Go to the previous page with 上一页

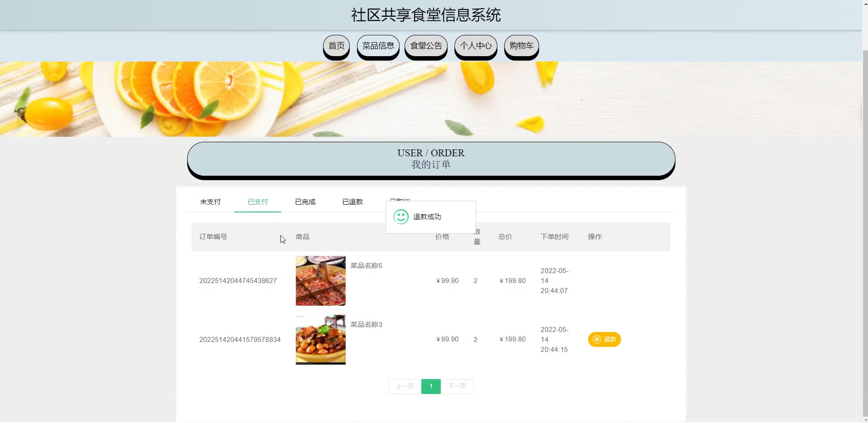click(x=405, y=386)
